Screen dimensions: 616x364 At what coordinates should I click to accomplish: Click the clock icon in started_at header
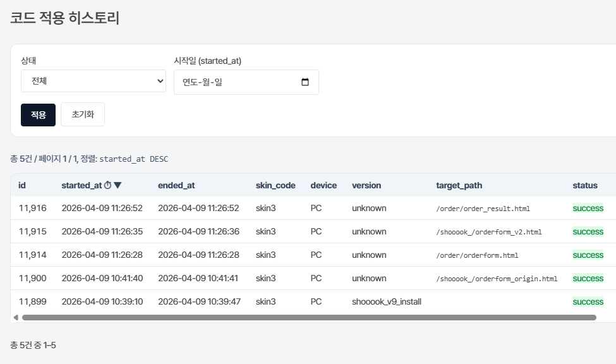tap(107, 185)
